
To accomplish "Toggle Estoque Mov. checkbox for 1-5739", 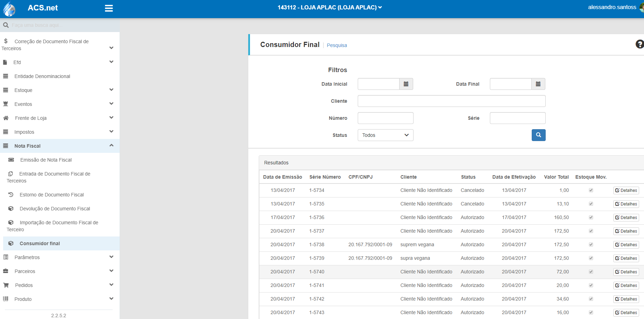I will (x=591, y=258).
